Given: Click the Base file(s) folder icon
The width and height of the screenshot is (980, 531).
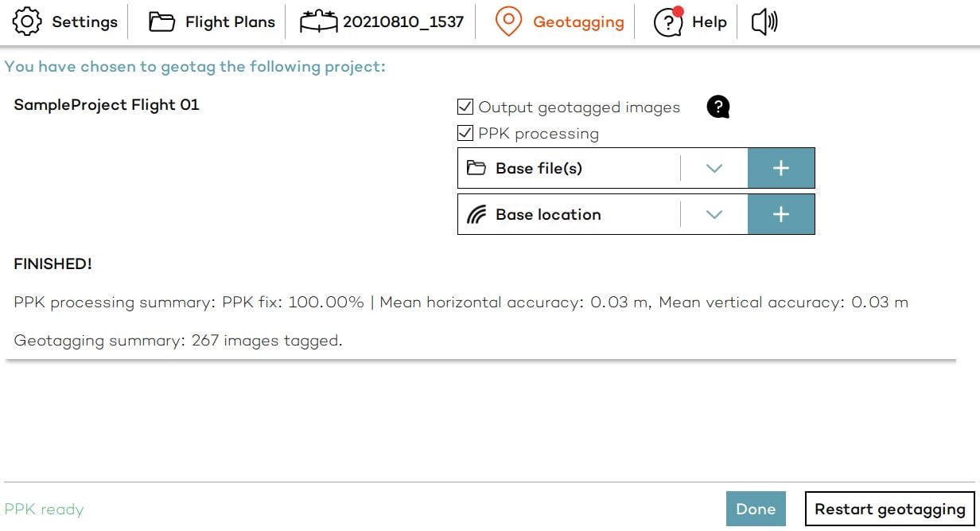Looking at the screenshot, I should 476,168.
